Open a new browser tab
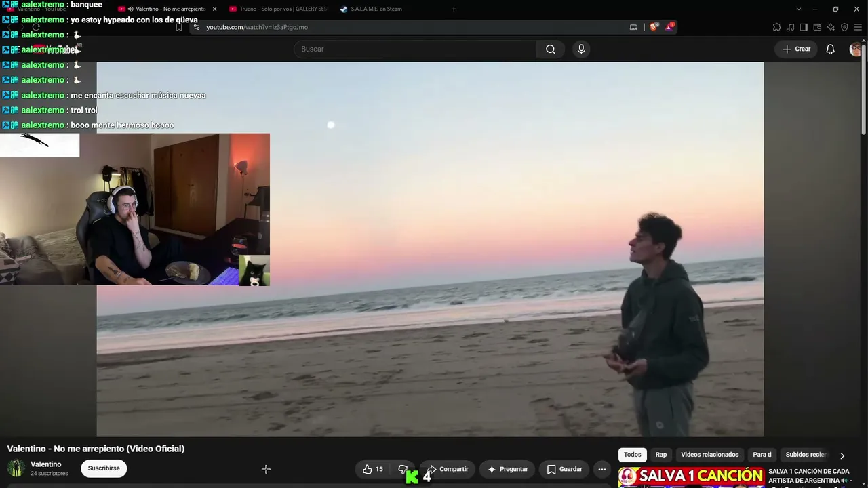Image resolution: width=868 pixels, height=488 pixels. pyautogui.click(x=454, y=9)
